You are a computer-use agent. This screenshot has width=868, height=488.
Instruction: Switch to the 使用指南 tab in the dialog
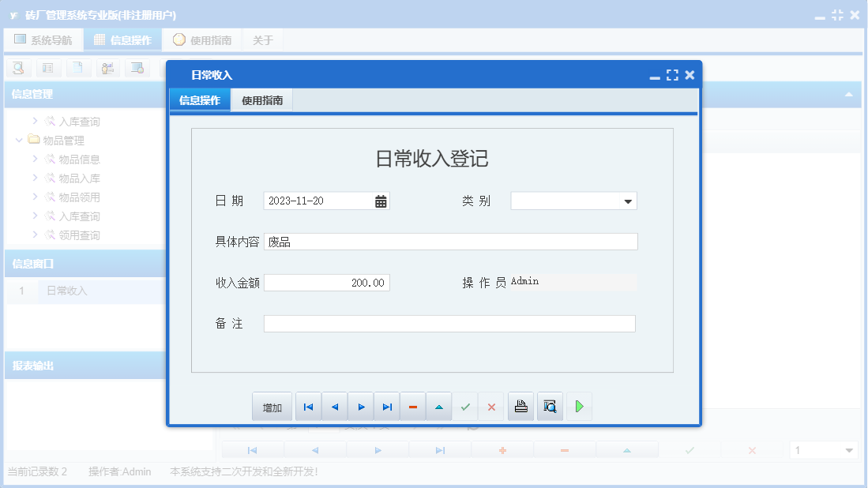(x=261, y=99)
